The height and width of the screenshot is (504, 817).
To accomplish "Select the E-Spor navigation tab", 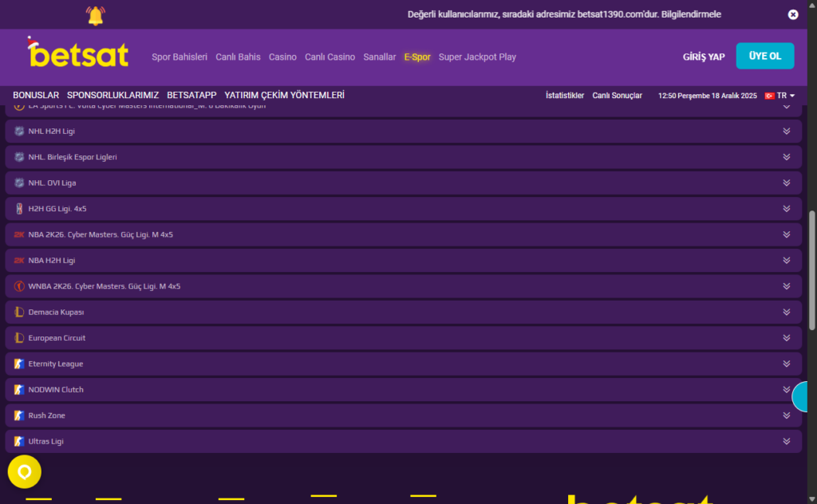I will coord(416,57).
